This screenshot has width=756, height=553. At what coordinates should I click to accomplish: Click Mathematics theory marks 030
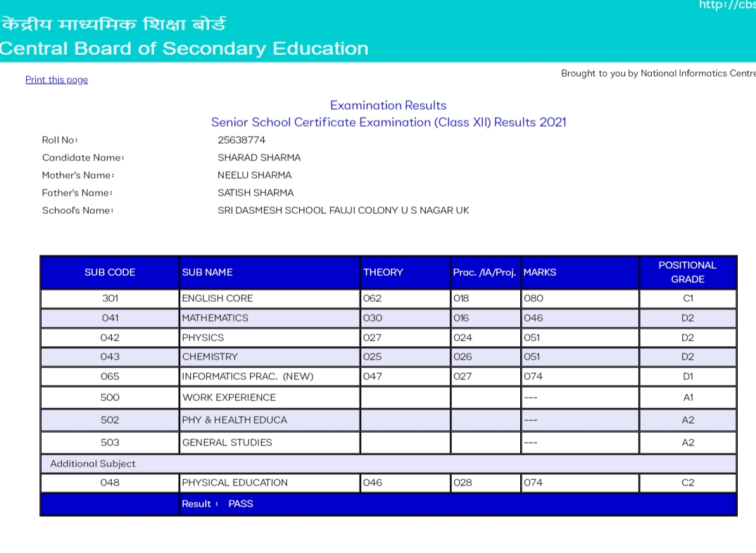click(405, 318)
